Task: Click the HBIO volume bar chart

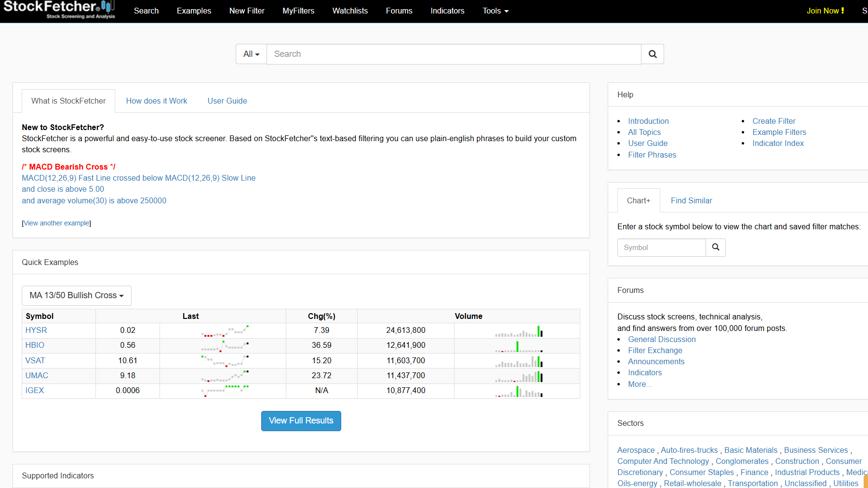Action: (519, 346)
